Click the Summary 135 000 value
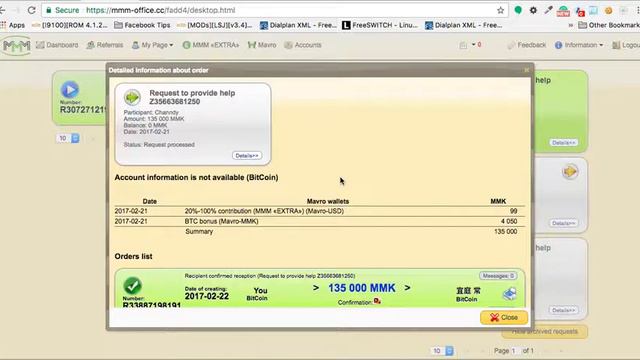Image resolution: width=640 pixels, height=360 pixels. click(x=505, y=231)
